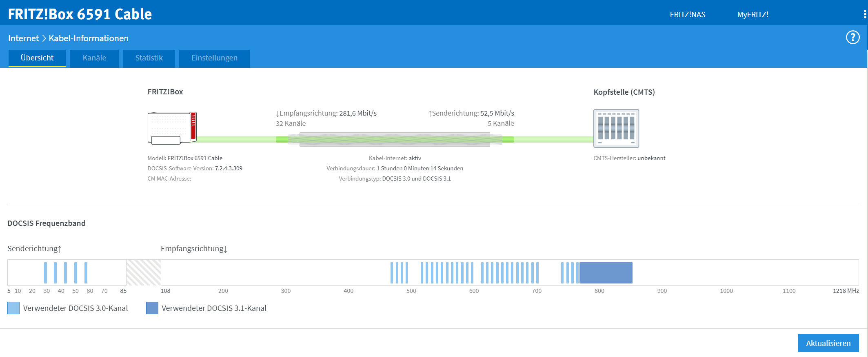This screenshot has width=868, height=357.
Task: Open the FRITZ!NAS link
Action: point(688,15)
